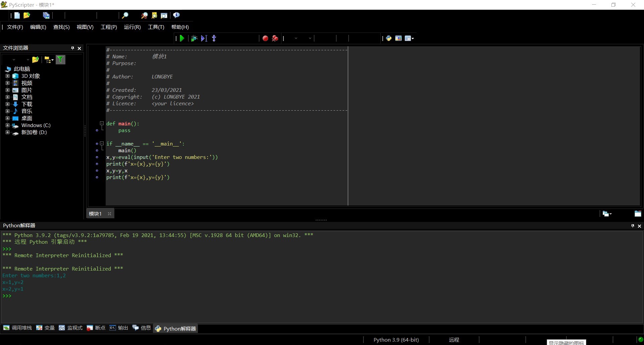Open the 查找(S) menu
The height and width of the screenshot is (345, 644).
point(61,27)
